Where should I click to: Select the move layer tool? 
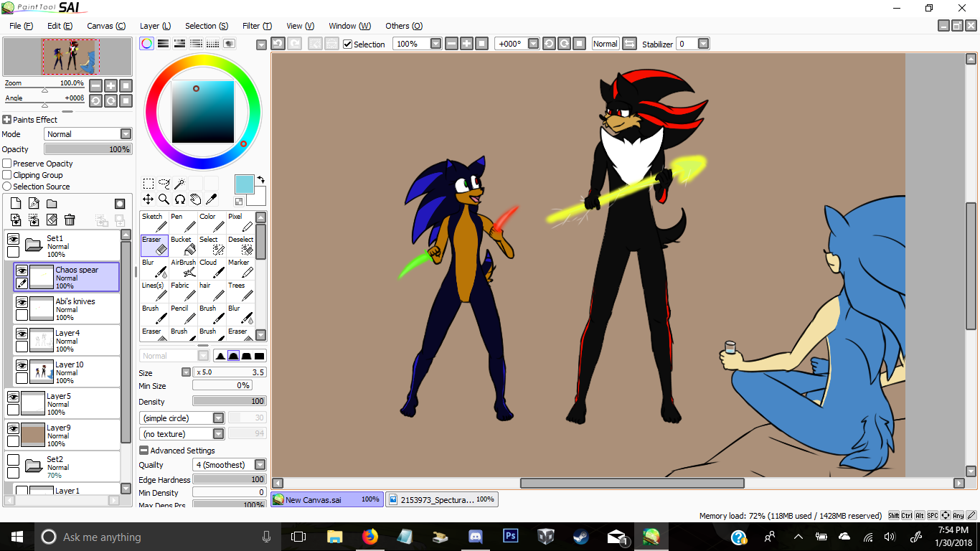(x=148, y=199)
